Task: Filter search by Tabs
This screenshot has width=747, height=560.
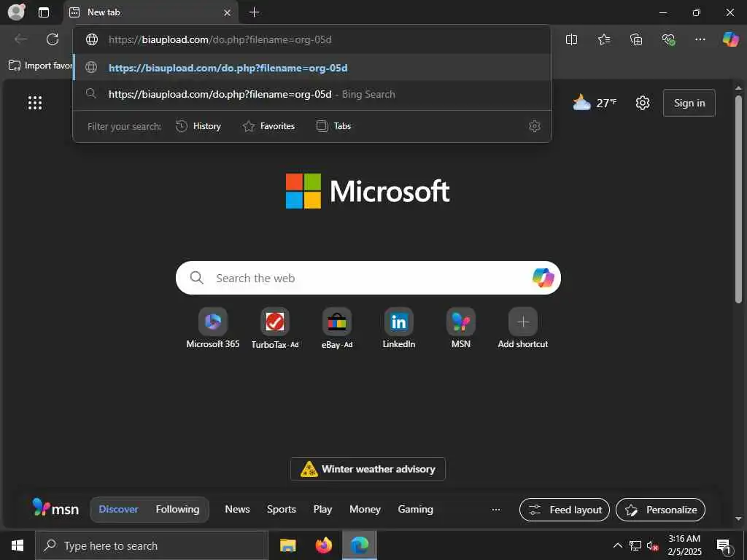Action: [x=334, y=126]
